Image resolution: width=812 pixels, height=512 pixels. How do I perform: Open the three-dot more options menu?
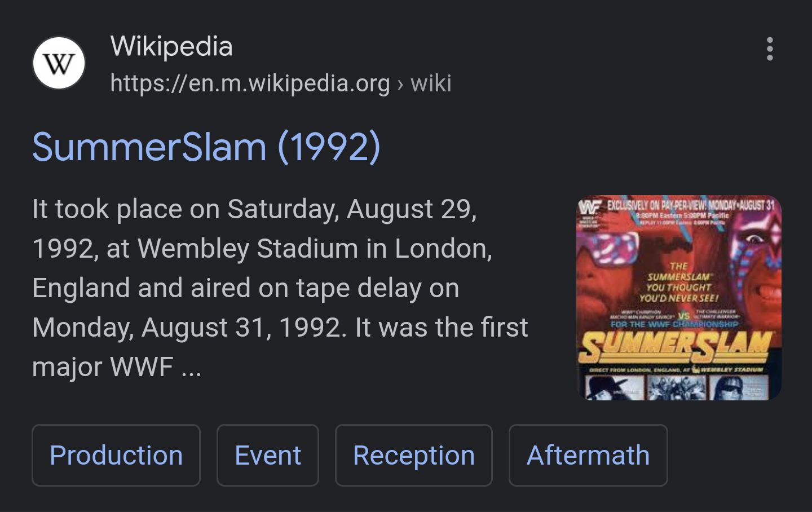[x=770, y=49]
